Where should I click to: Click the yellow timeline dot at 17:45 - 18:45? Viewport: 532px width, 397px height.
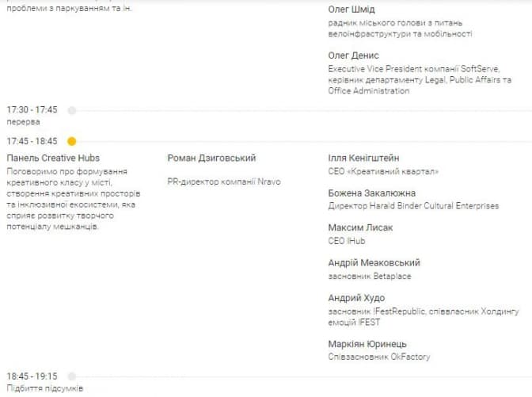(x=72, y=141)
